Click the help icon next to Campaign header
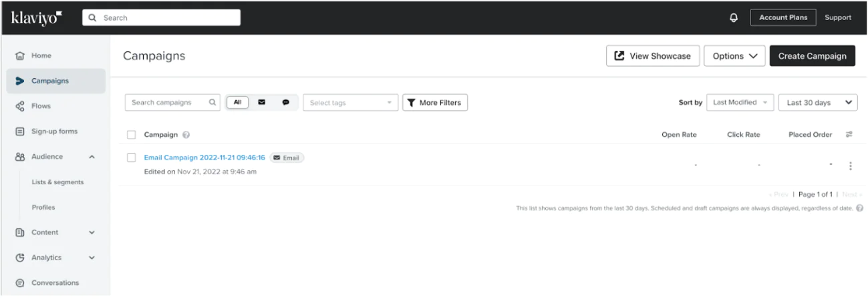The image size is (868, 299). point(186,135)
